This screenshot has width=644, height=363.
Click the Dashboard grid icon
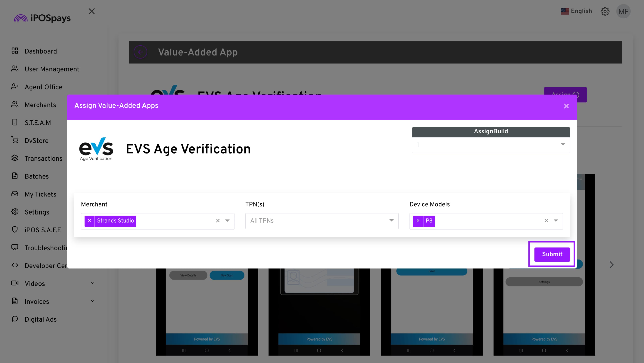point(15,51)
